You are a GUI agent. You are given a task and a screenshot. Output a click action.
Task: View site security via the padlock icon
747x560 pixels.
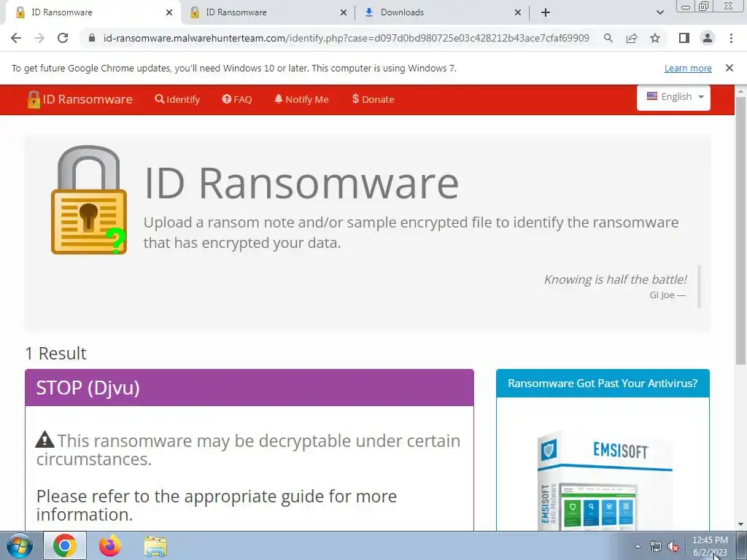coord(92,38)
